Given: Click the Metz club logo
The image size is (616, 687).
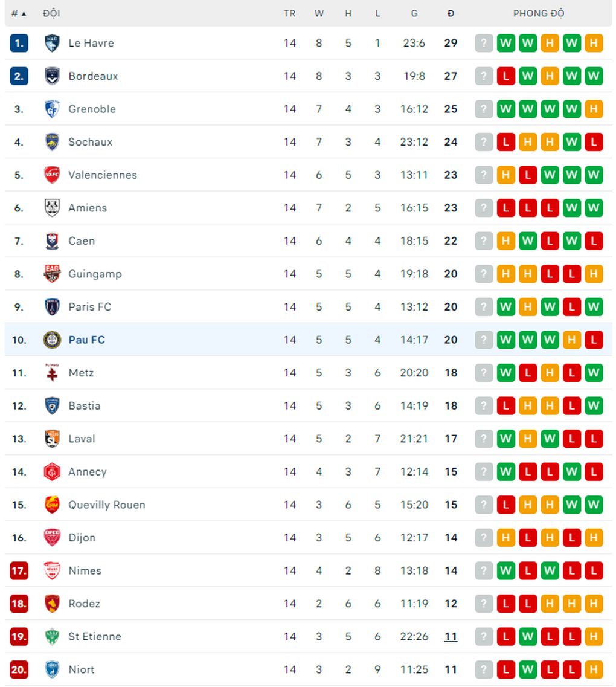Looking at the screenshot, I should [x=52, y=373].
